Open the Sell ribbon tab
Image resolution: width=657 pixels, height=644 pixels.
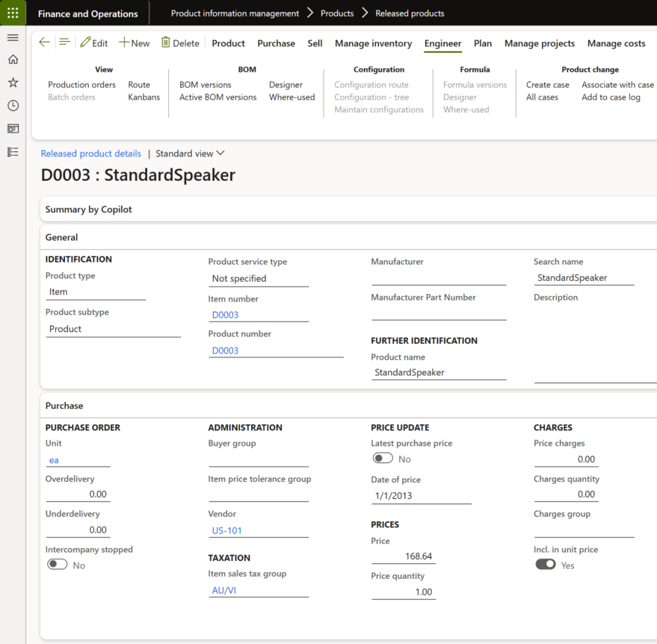(315, 43)
